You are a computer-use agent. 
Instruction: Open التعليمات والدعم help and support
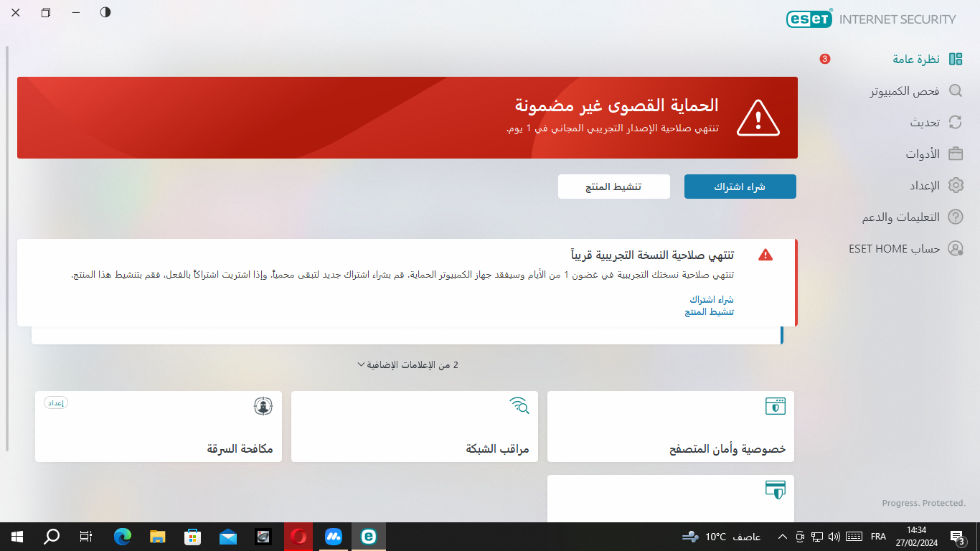click(912, 217)
